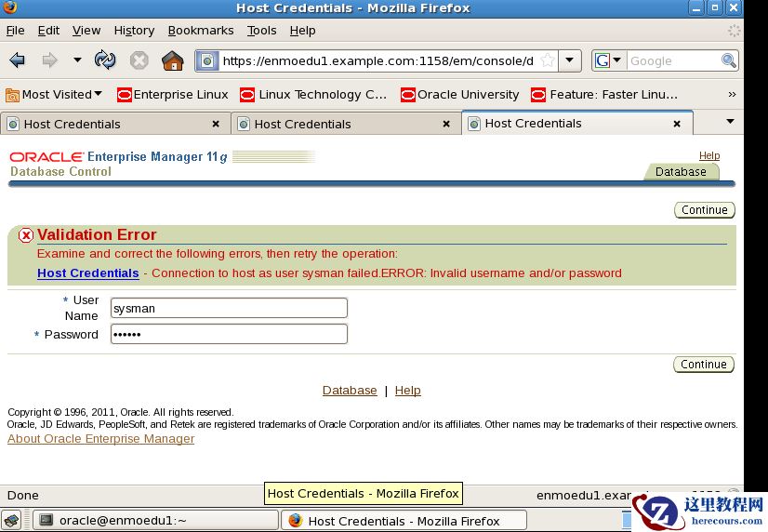
Task: Click the Database footer link
Action: [x=350, y=391]
